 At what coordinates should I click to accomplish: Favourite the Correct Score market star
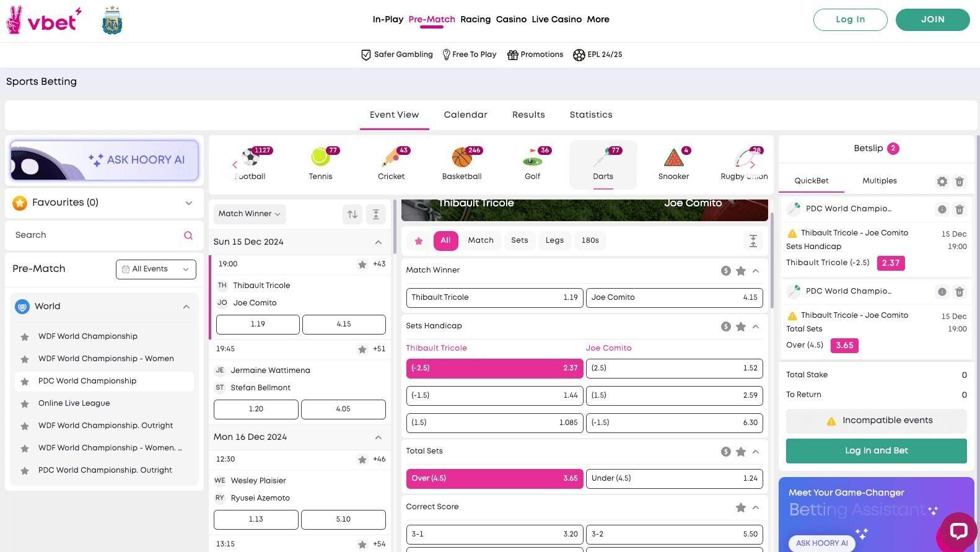pyautogui.click(x=740, y=507)
